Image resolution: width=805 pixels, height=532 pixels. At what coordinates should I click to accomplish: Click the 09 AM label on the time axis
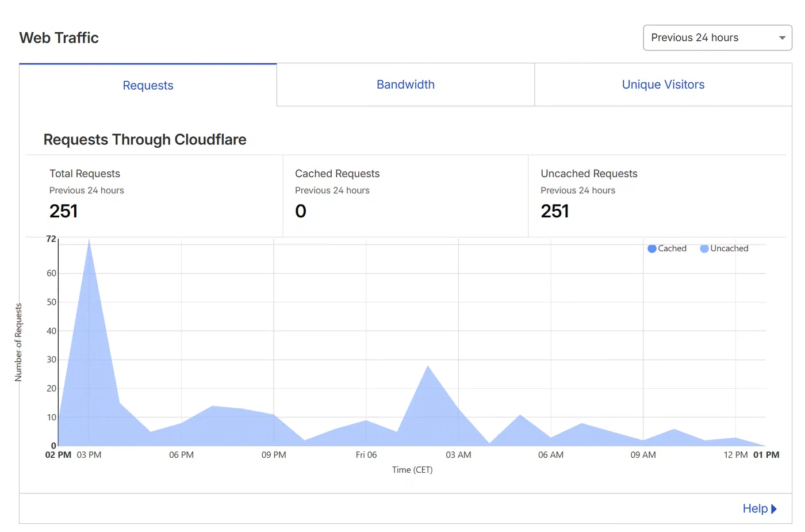pos(643,455)
